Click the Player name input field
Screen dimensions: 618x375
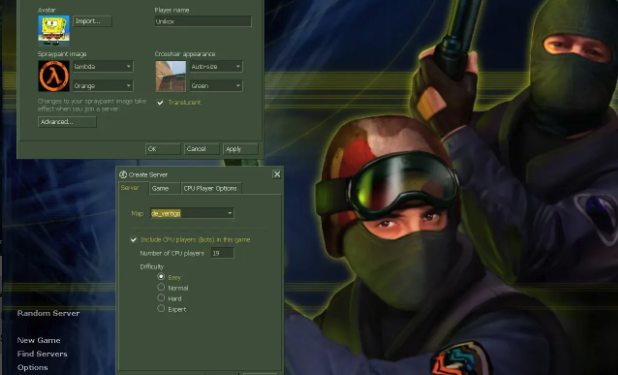203,21
